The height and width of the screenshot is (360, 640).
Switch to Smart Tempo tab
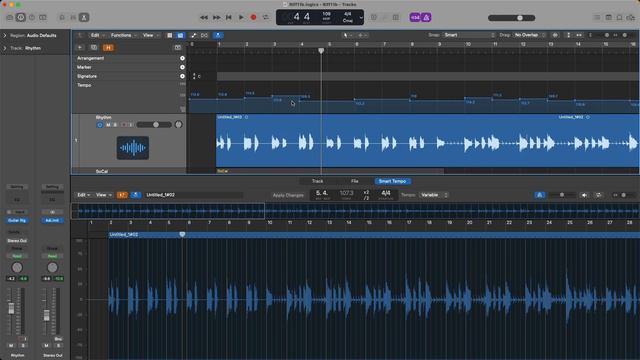pyautogui.click(x=392, y=181)
